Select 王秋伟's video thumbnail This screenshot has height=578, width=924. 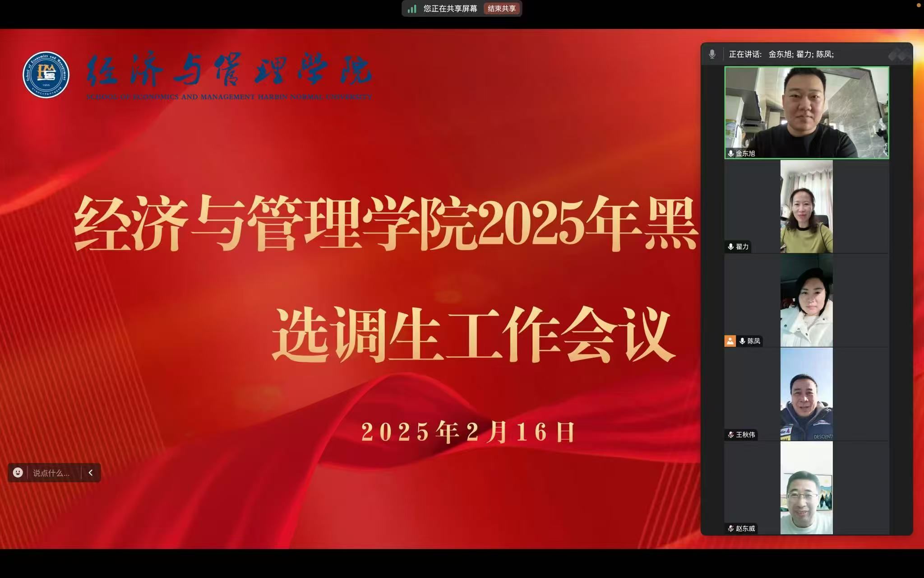click(x=806, y=394)
